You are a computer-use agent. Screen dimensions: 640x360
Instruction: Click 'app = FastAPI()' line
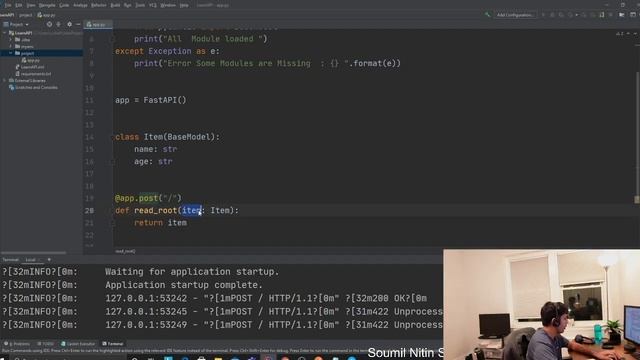tap(151, 100)
